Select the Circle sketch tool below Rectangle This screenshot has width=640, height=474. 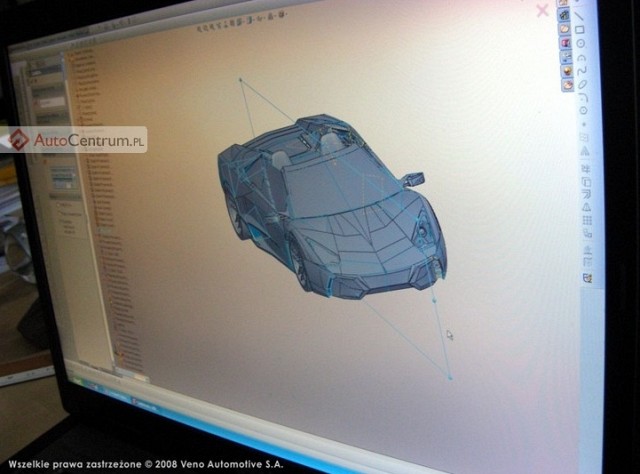[580, 43]
